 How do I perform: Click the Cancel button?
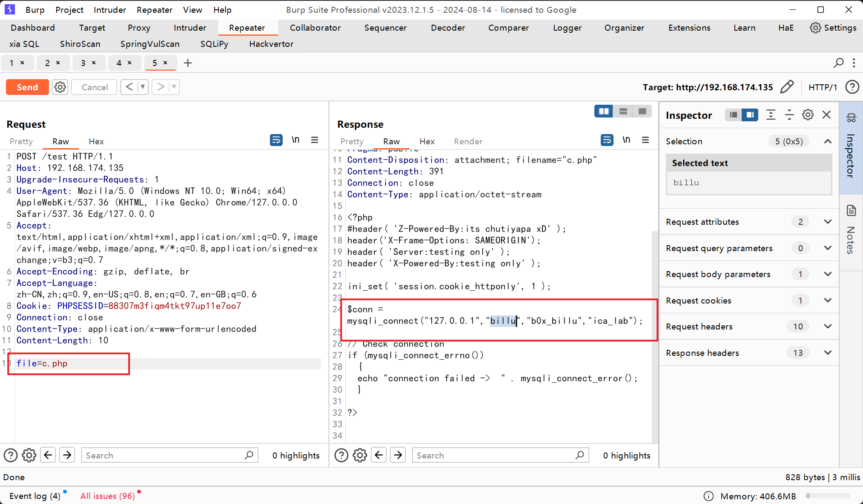[95, 87]
